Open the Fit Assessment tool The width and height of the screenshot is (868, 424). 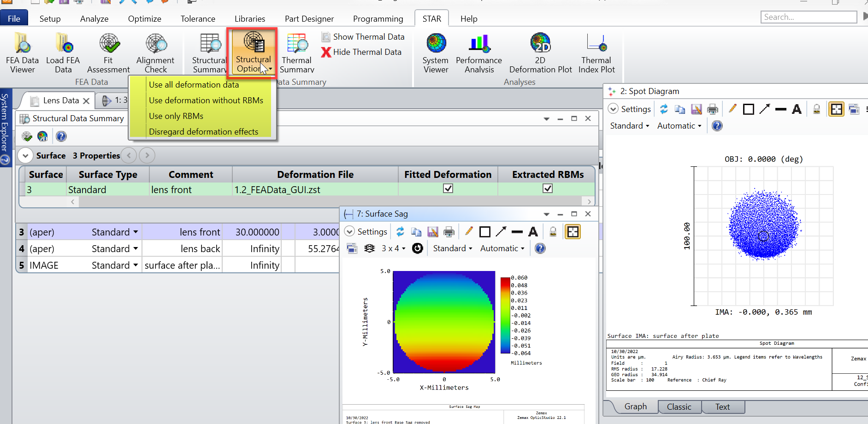click(108, 53)
